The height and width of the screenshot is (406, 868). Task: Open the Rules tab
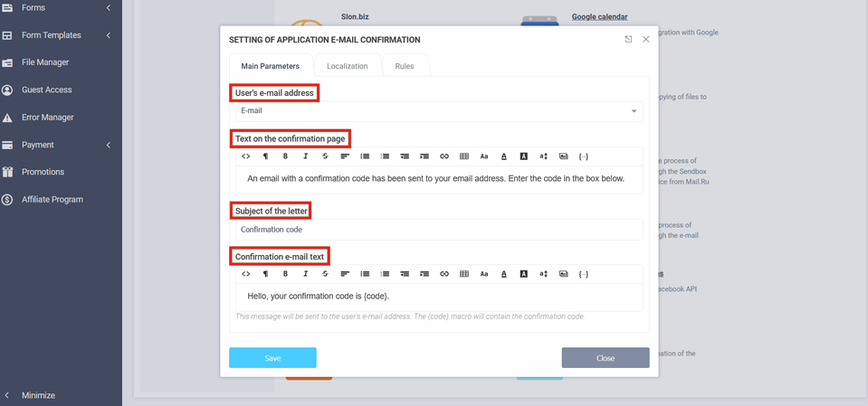click(405, 66)
